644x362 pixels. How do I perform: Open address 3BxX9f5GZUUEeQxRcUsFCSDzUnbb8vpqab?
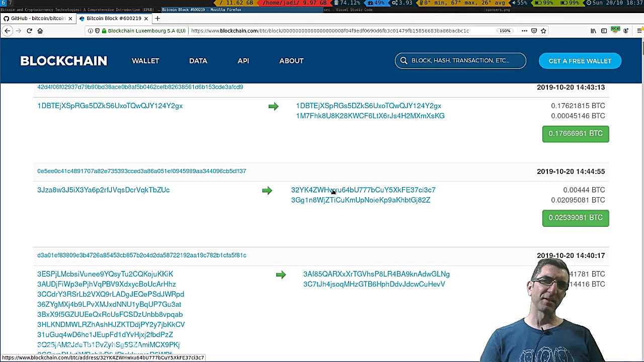click(110, 314)
